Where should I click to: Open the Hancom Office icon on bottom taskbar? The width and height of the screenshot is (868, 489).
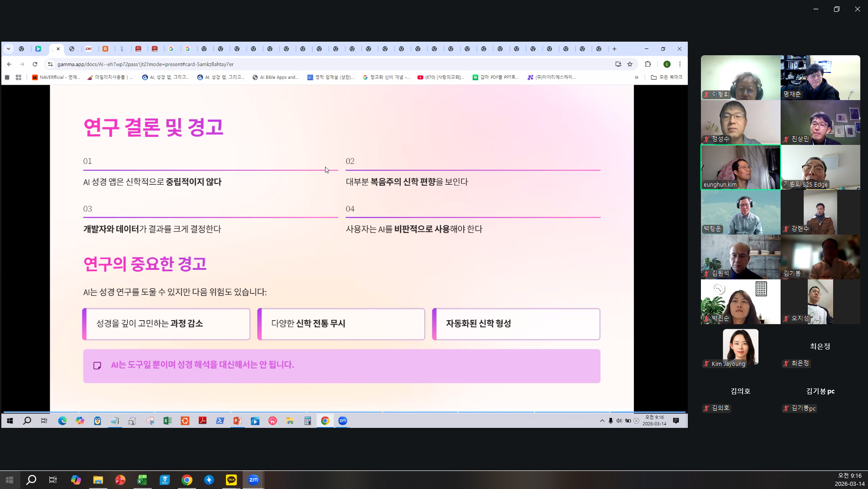pyautogui.click(x=165, y=480)
